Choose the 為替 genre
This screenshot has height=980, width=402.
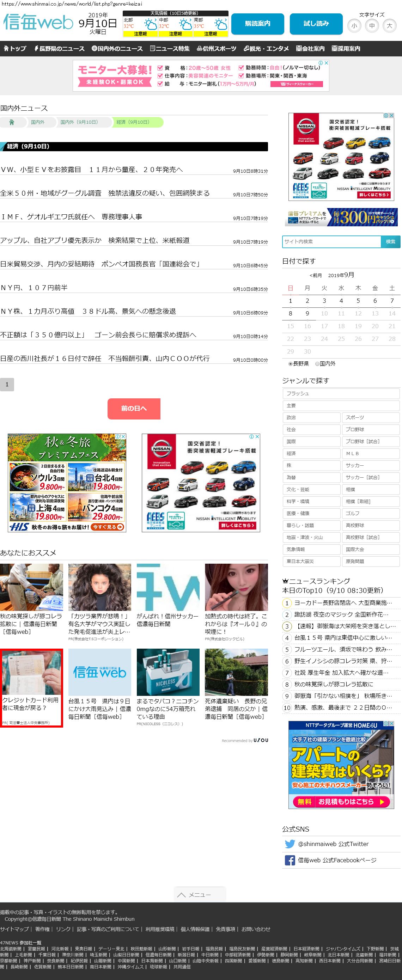(311, 477)
